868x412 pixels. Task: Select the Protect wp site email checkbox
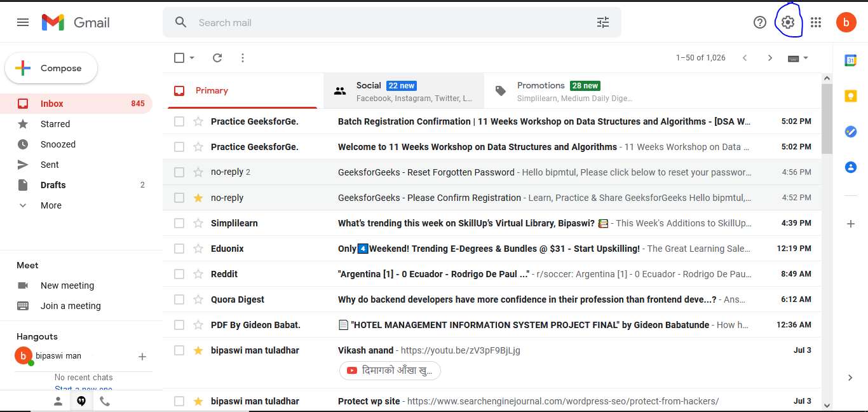[x=179, y=401]
